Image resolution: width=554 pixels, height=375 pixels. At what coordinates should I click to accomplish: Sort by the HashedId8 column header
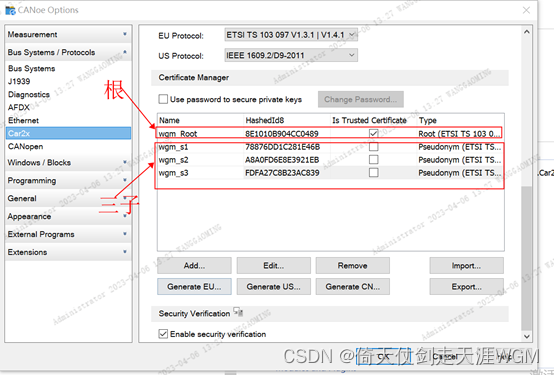287,120
